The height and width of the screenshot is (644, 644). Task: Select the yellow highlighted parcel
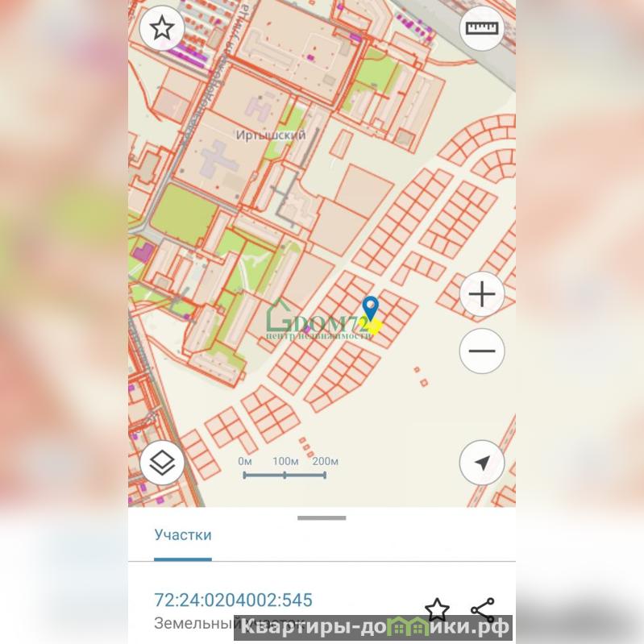[x=375, y=326]
